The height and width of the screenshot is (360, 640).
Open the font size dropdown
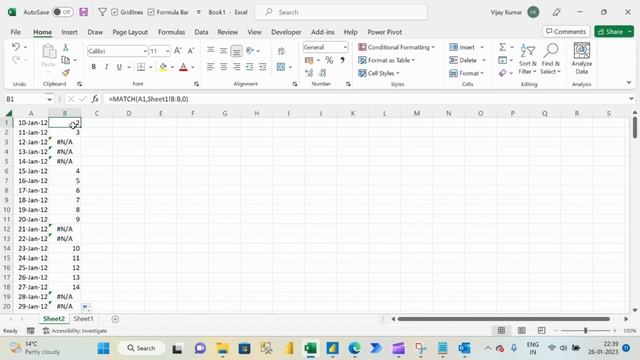pyautogui.click(x=167, y=51)
